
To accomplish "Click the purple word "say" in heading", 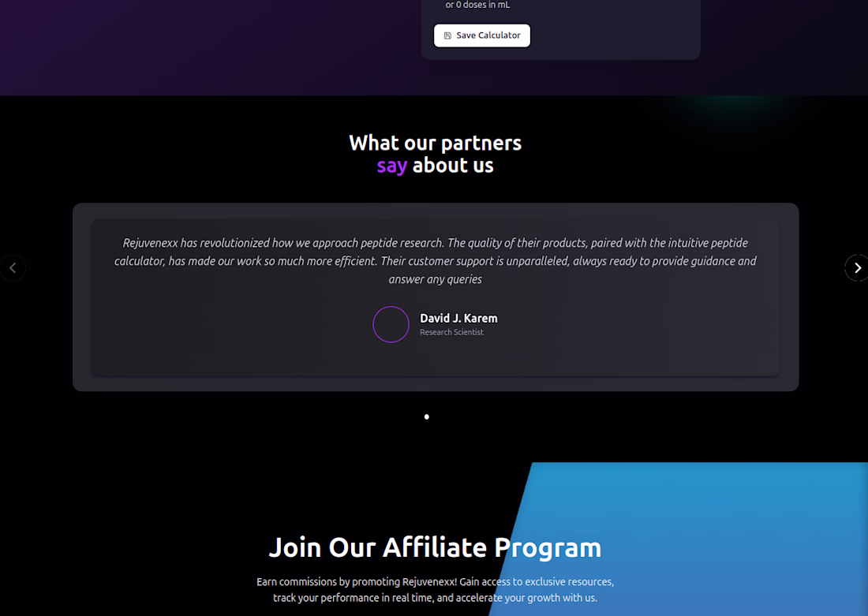I will (392, 166).
